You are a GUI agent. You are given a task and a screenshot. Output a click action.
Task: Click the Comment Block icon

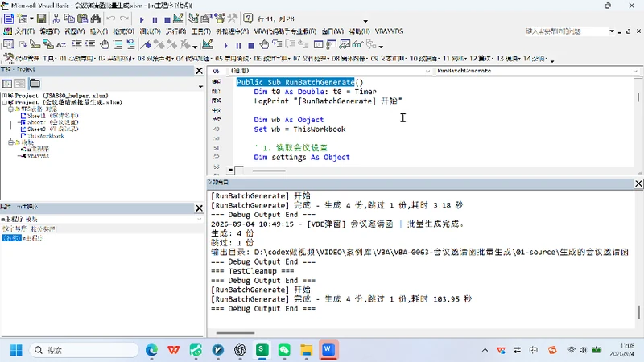point(118,44)
